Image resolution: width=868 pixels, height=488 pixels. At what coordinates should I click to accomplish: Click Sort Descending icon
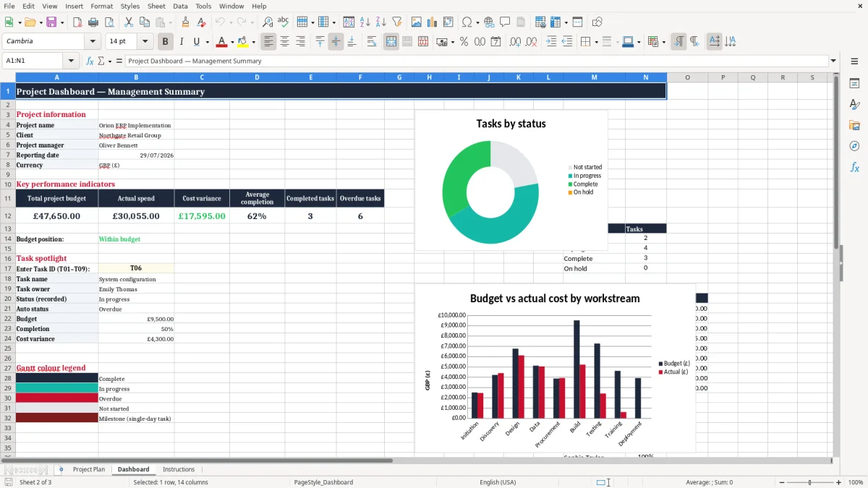click(381, 22)
